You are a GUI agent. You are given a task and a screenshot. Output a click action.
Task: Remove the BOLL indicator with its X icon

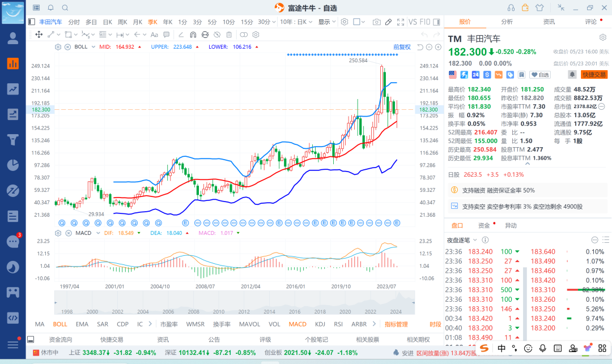pyautogui.click(x=67, y=47)
